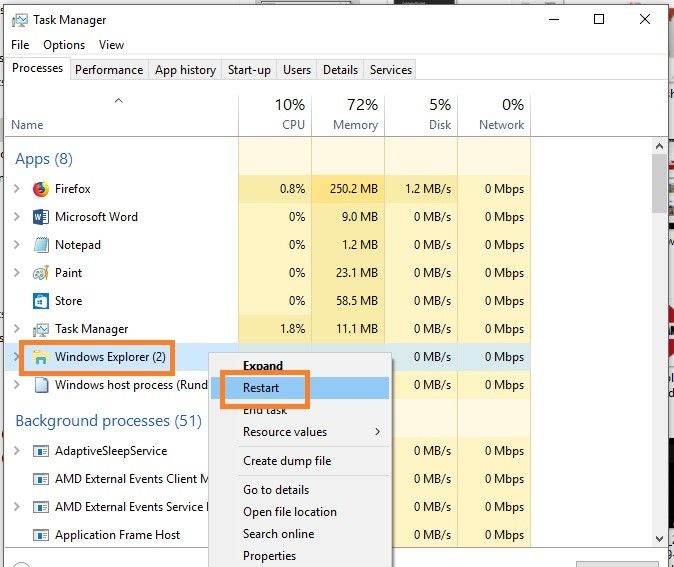
Task: Click Paint memory value 23.1 MB
Action: [x=357, y=273]
